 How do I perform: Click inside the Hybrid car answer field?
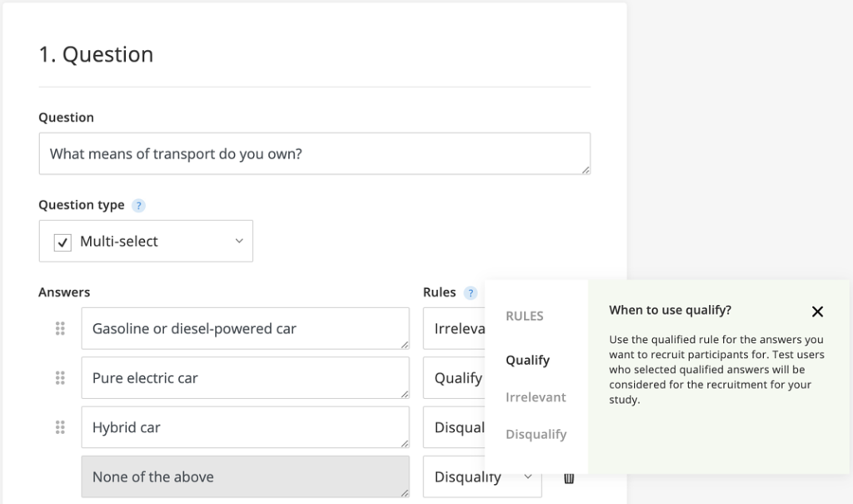point(246,427)
